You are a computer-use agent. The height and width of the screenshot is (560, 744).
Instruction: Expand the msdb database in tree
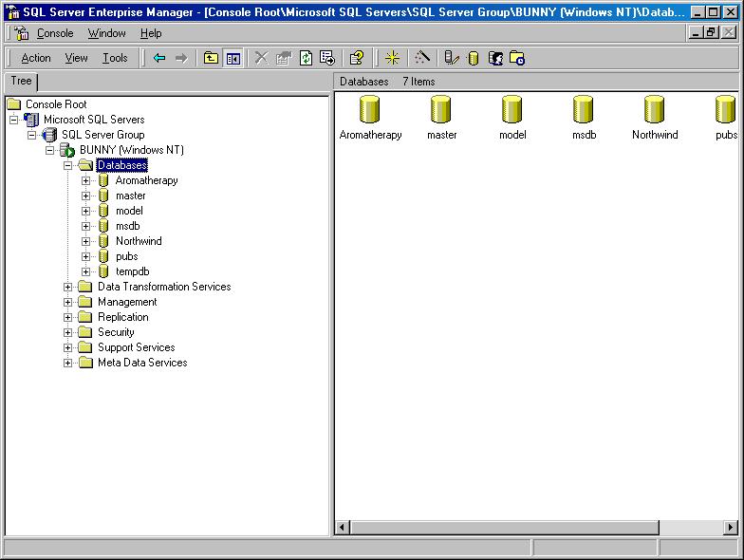click(85, 226)
